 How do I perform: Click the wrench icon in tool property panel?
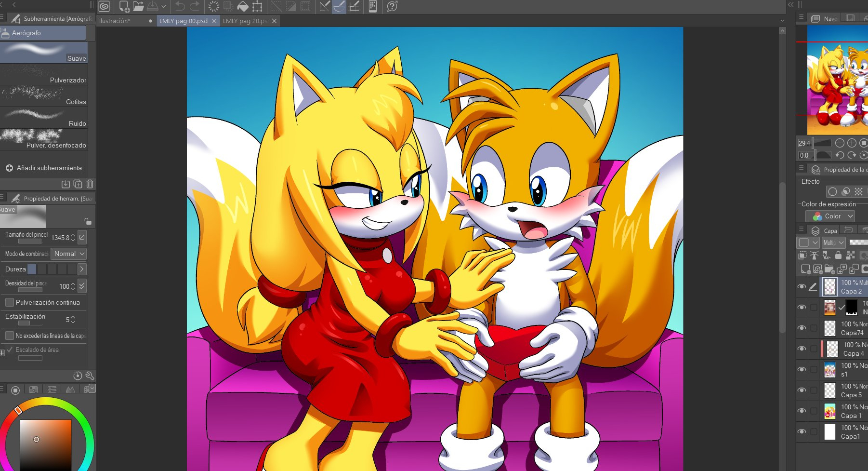(x=90, y=376)
